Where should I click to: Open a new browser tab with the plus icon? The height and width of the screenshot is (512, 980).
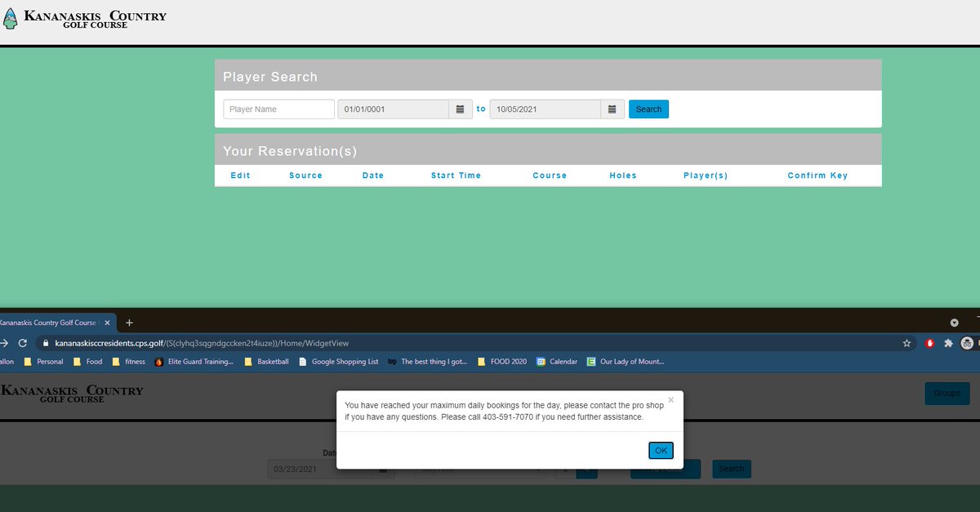129,323
